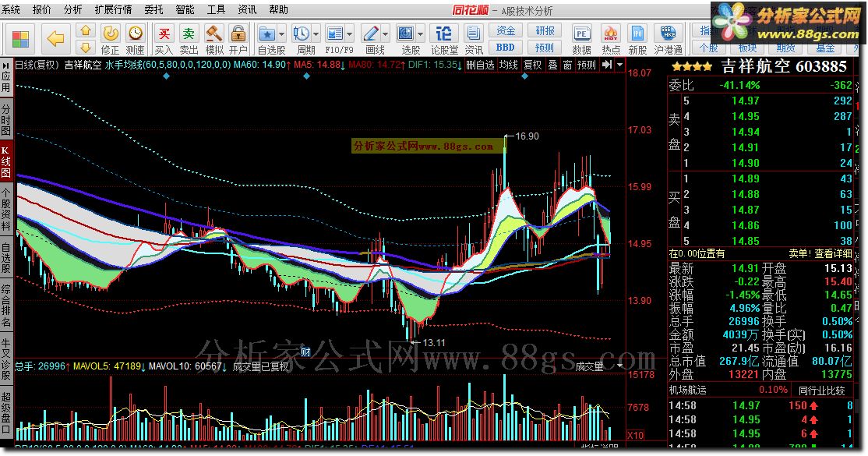
Task: Open the 选股 stock picker icon
Action: [x=406, y=34]
